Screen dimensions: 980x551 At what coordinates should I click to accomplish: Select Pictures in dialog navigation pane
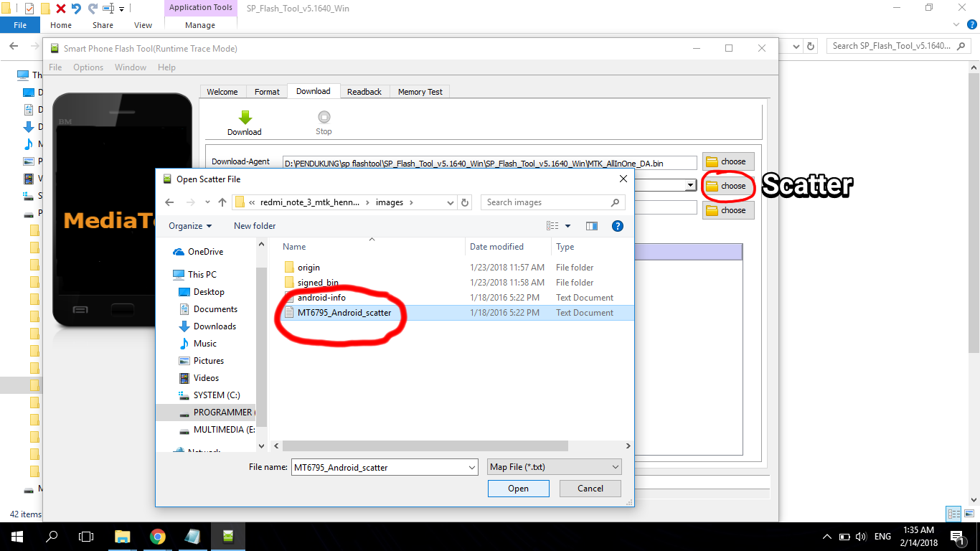click(209, 361)
